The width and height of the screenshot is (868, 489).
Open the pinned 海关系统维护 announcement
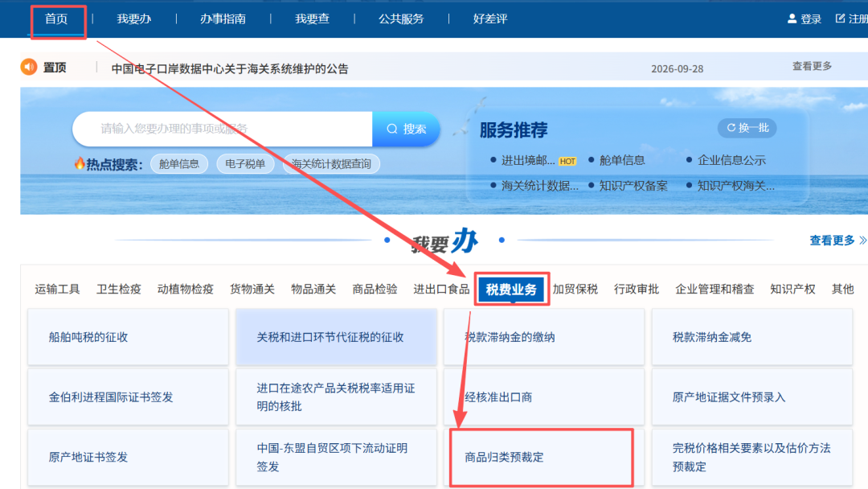[230, 68]
